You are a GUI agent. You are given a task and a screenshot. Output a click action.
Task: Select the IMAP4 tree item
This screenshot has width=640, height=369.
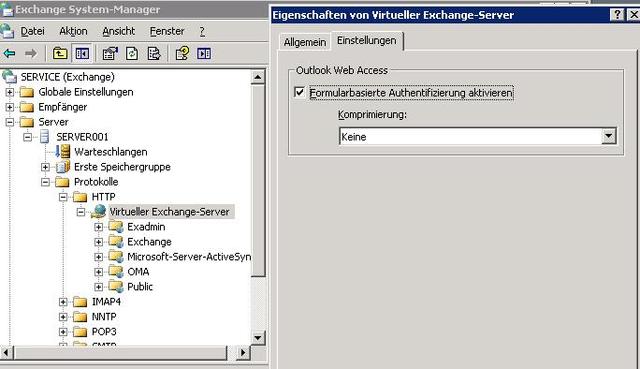(106, 302)
